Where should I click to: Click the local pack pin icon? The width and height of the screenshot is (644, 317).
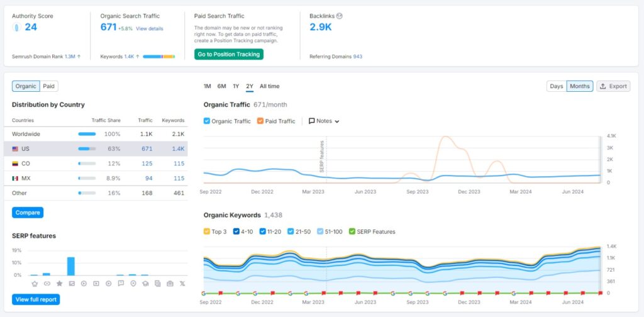click(133, 283)
